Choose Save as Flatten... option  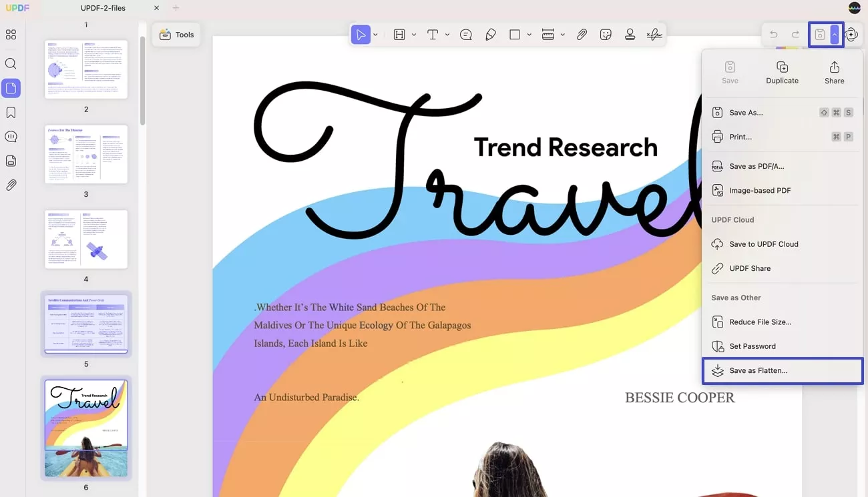(x=782, y=370)
